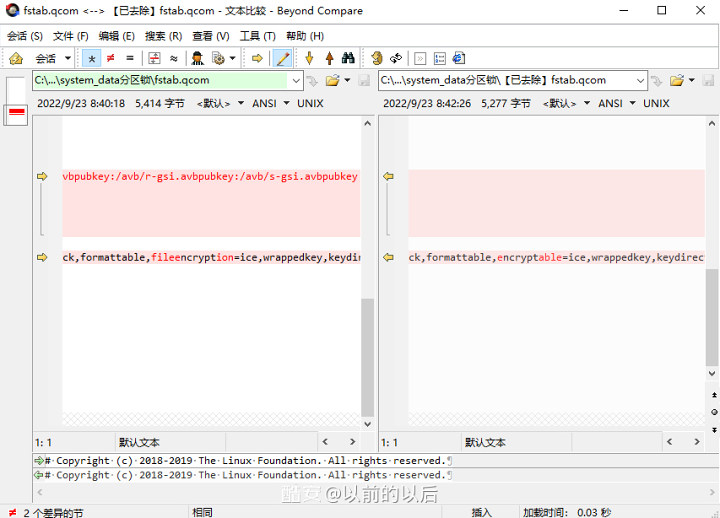Click the left pane vertical scrollbar thumb

368,357
